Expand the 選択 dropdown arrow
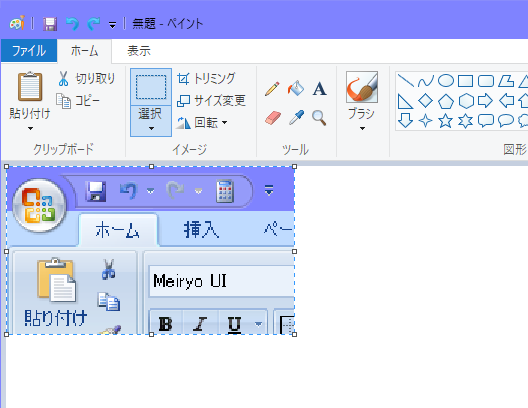528x408 pixels. (151, 128)
